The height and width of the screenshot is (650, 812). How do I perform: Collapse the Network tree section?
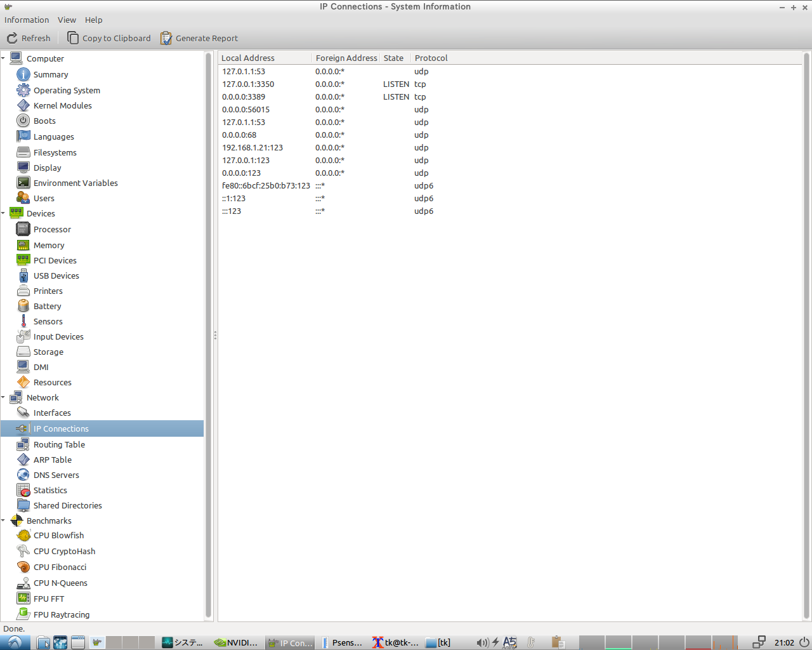coord(3,397)
